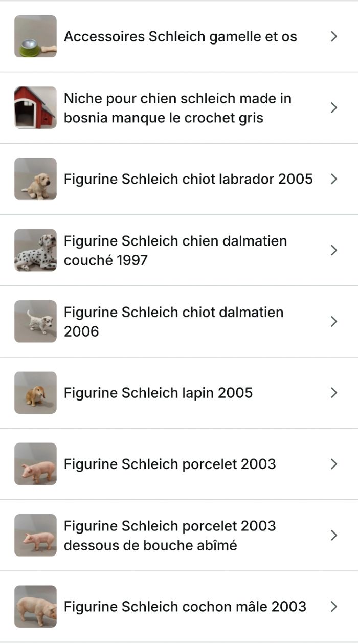
Task: Expand chevron for Accessoires Schleich gamelle
Action: coord(334,36)
